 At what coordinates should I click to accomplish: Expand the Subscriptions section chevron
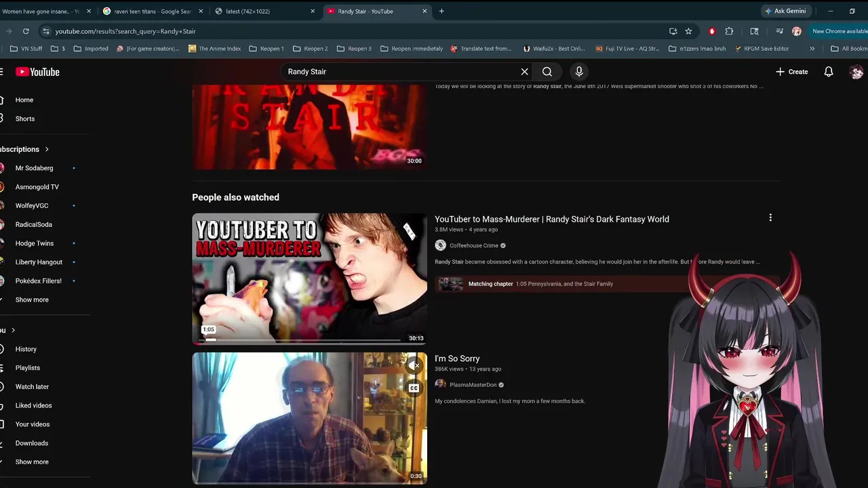point(47,149)
